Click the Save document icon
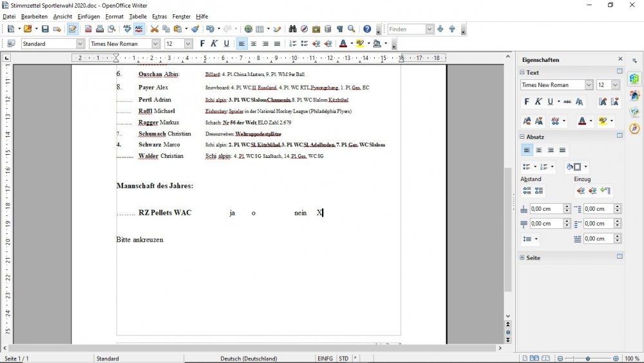The image size is (644, 363). point(45,29)
